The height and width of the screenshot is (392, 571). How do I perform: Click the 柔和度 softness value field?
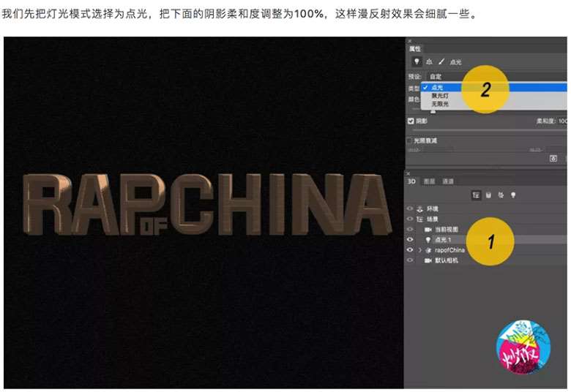(x=563, y=121)
